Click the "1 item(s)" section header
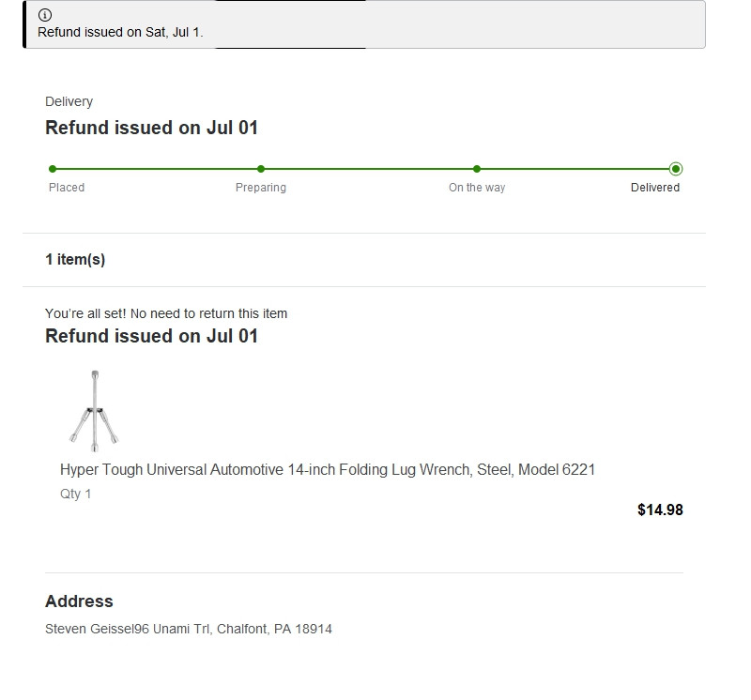Screen dimensions: 751x700 [x=75, y=260]
